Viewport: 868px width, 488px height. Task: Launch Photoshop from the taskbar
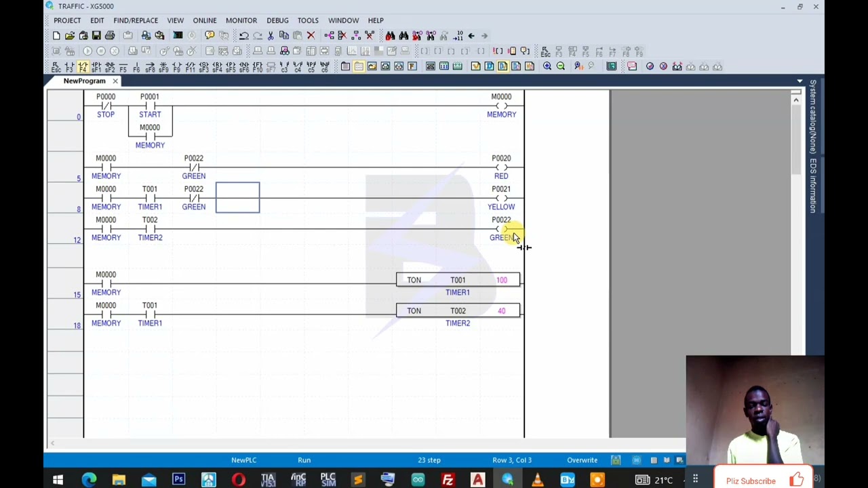tap(178, 481)
